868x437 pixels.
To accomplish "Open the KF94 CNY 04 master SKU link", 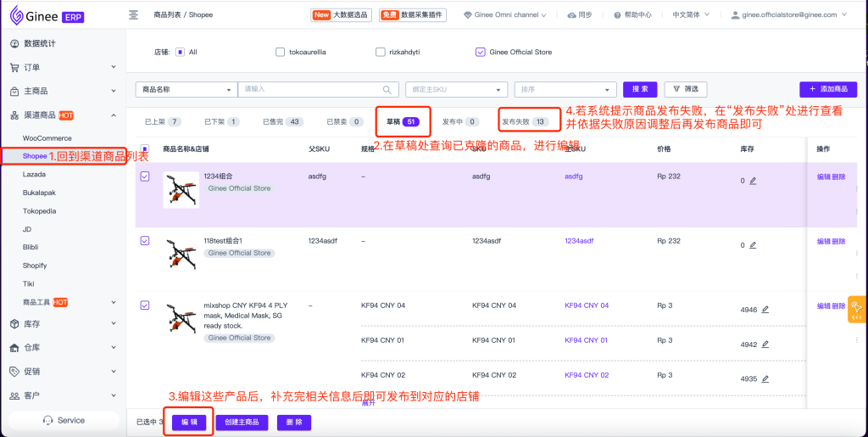I will 587,305.
